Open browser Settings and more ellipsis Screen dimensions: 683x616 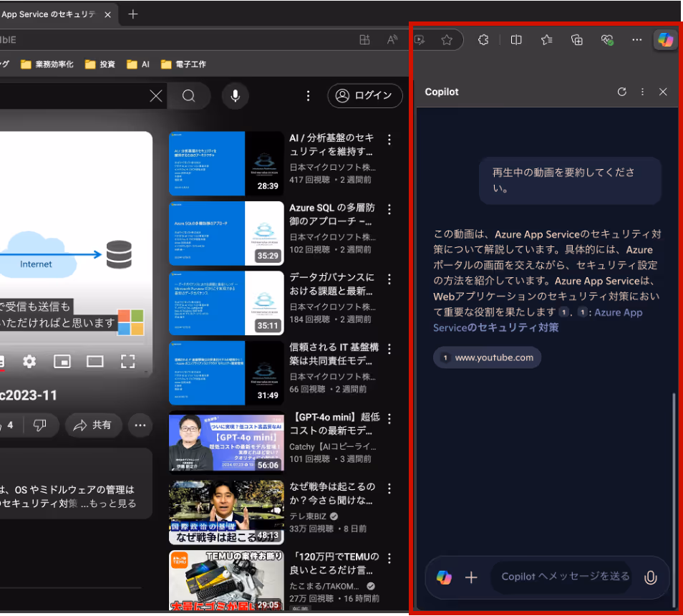(637, 40)
